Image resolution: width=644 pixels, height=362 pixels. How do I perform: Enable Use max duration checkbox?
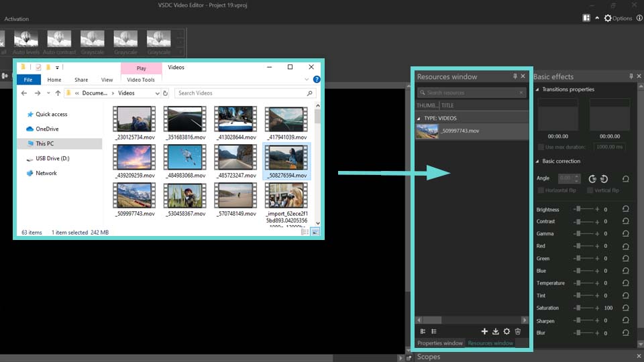[x=541, y=147]
